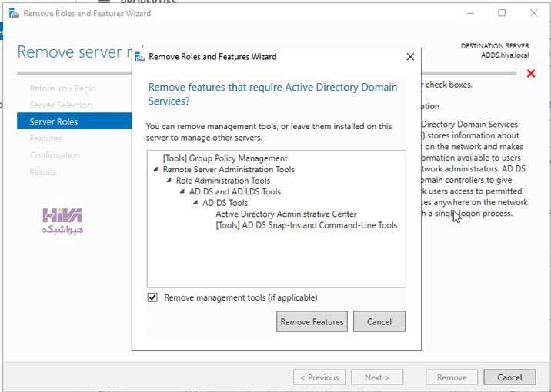
Task: Select AD DS Snap-Ins and Command-Line Tools row
Action: tap(306, 225)
